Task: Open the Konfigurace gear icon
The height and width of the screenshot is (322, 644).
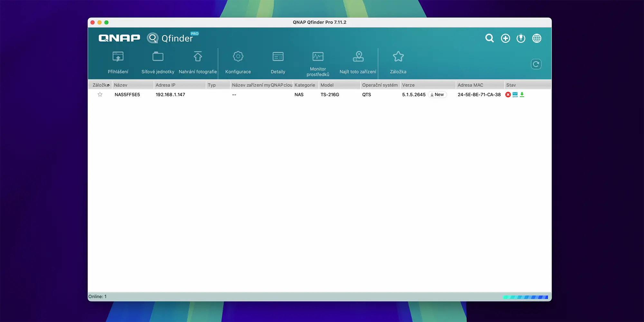Action: click(x=238, y=57)
